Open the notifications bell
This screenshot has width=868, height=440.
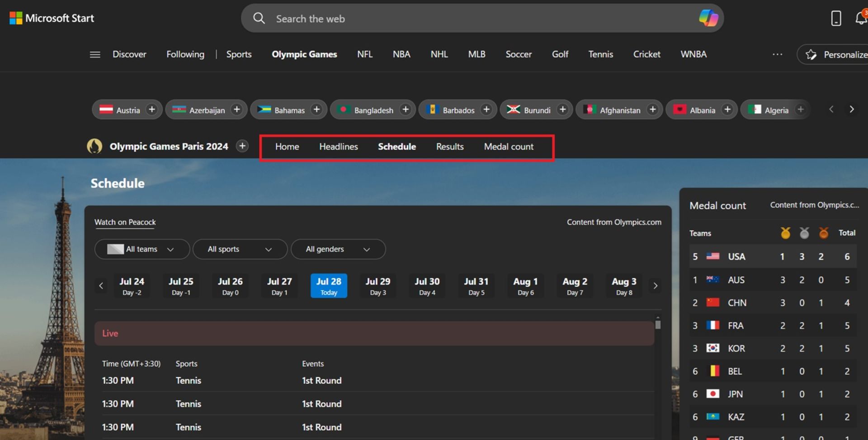861,18
